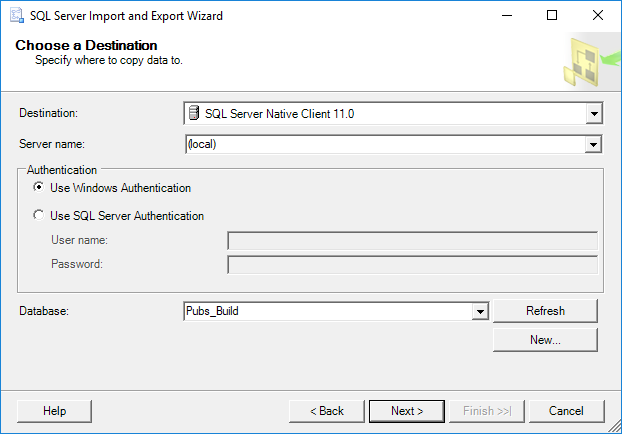Maximize the wizard window

(552, 16)
